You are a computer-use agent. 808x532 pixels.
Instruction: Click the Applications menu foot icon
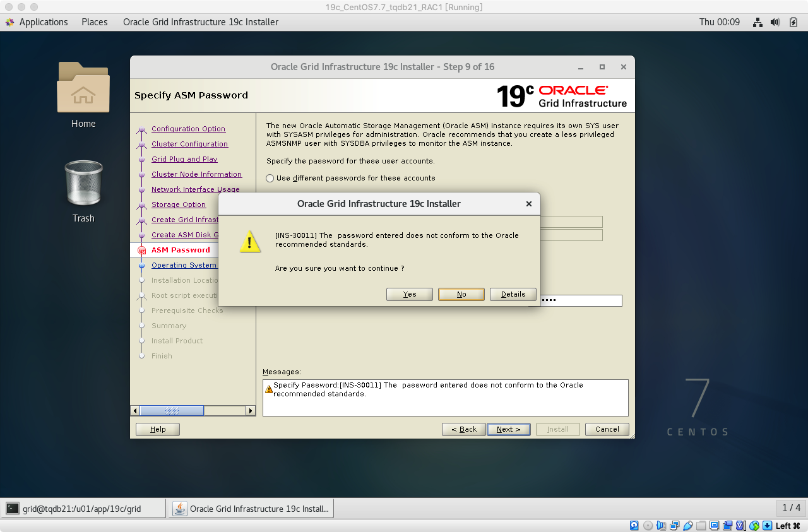(10, 22)
